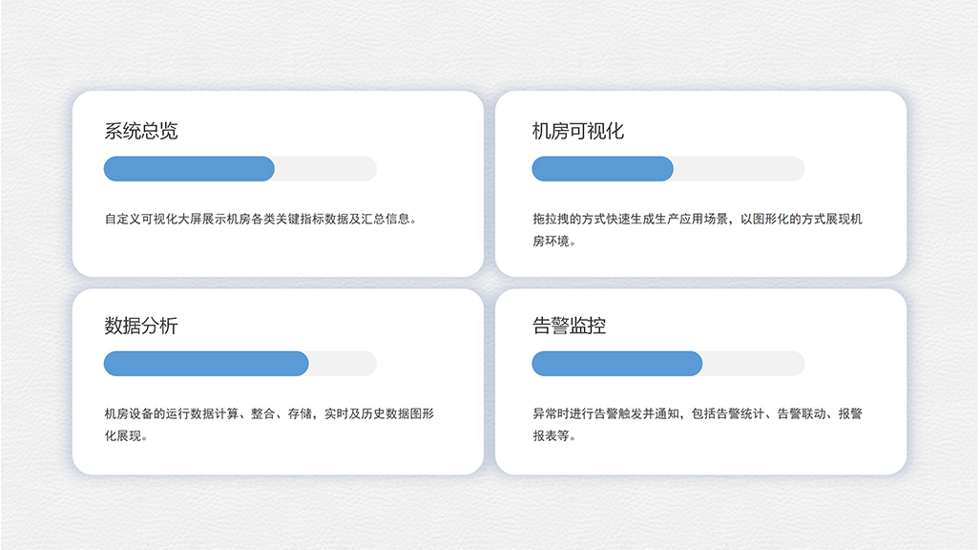The height and width of the screenshot is (550, 980).
Task: Click the progress bar under 告警监控
Action: tap(668, 364)
